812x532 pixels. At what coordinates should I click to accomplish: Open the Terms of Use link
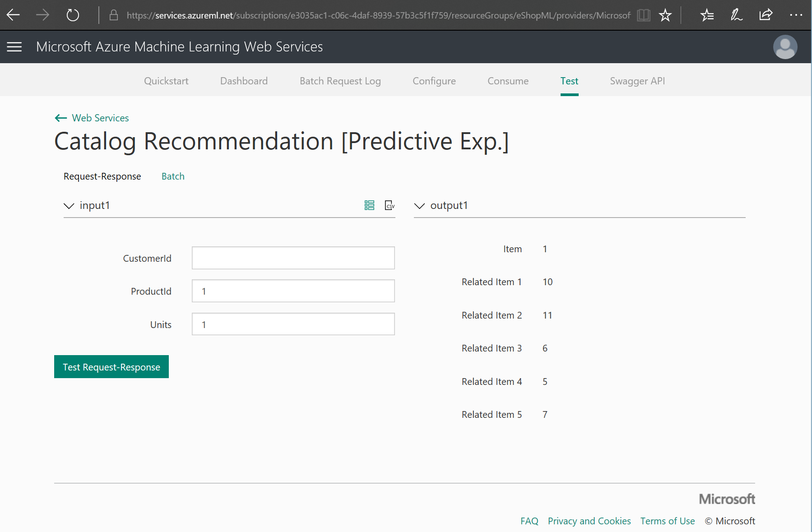click(668, 521)
